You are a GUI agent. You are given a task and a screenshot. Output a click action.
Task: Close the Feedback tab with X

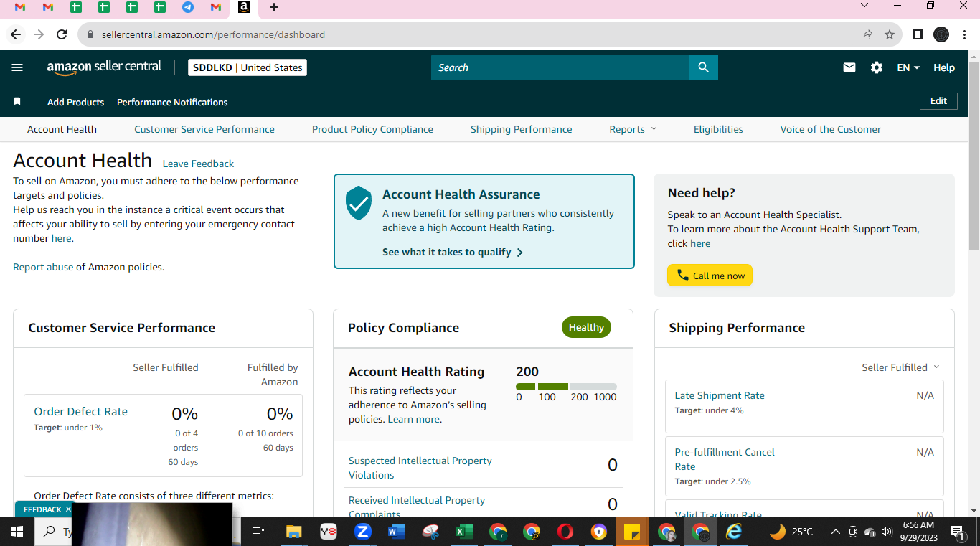coord(68,509)
